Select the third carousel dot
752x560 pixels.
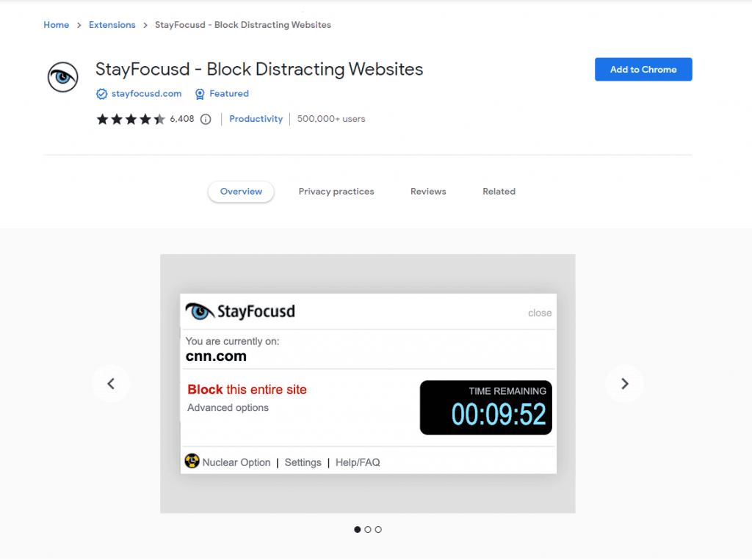pyautogui.click(x=378, y=529)
